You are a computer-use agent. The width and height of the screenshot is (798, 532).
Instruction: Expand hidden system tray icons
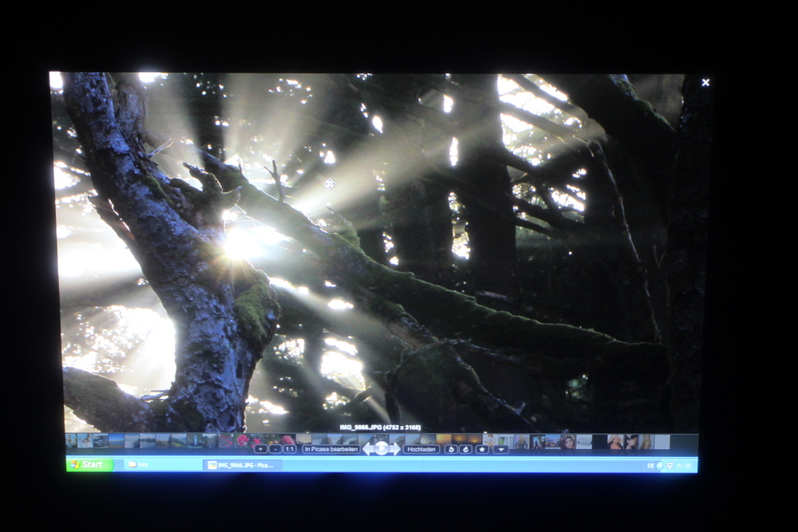660,465
